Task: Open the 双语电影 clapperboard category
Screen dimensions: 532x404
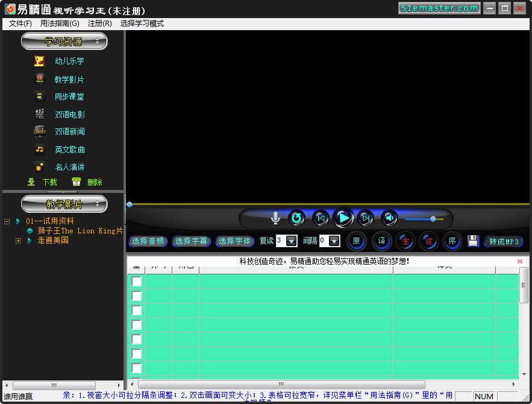Action: click(40, 114)
